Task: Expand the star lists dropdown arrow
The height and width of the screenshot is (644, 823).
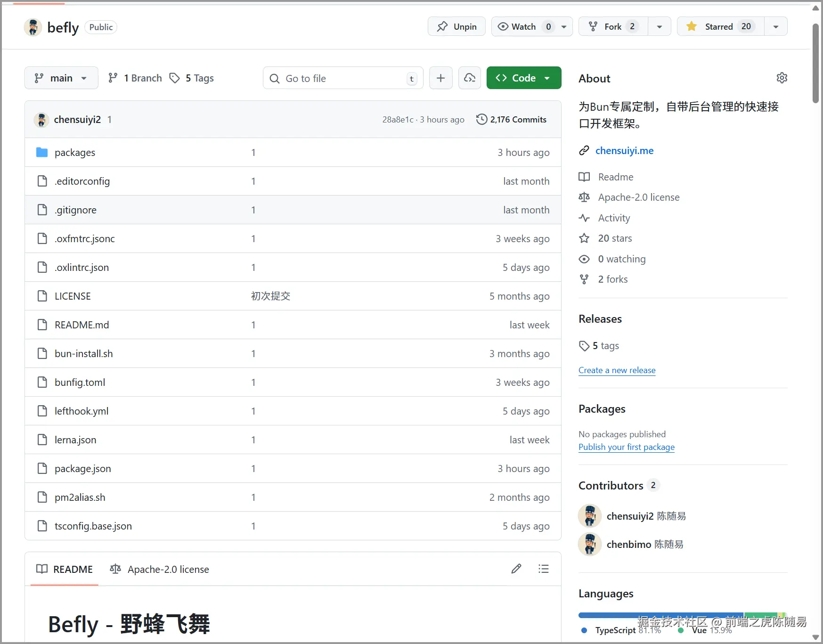Action: click(x=776, y=26)
